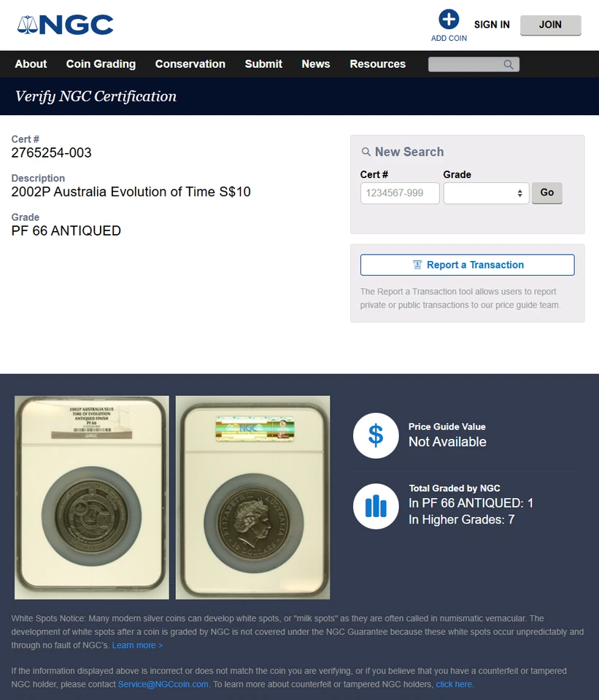Click the magnifier icon beside New Search
This screenshot has height=700, width=599.
(x=366, y=152)
